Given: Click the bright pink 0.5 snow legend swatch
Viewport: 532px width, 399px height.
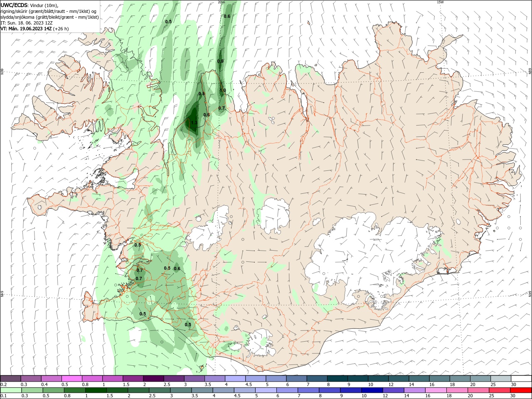Looking at the screenshot, I should (72, 379).
